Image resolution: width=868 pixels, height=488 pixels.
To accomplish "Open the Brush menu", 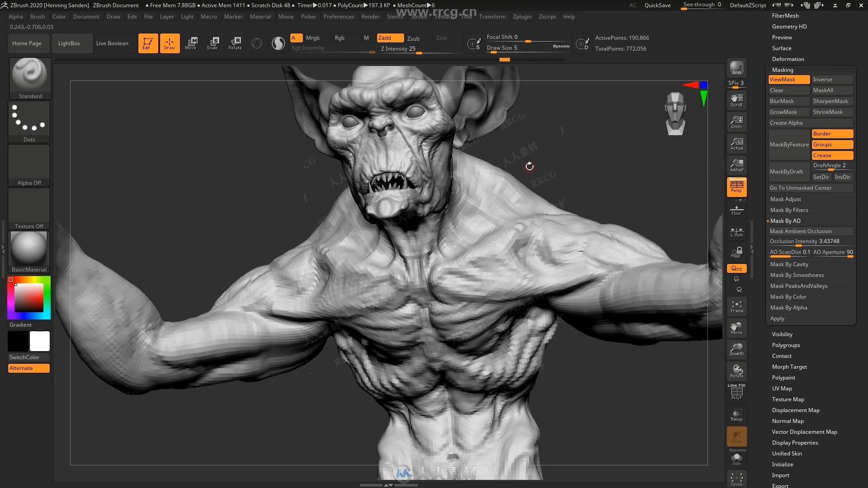I will (x=38, y=17).
